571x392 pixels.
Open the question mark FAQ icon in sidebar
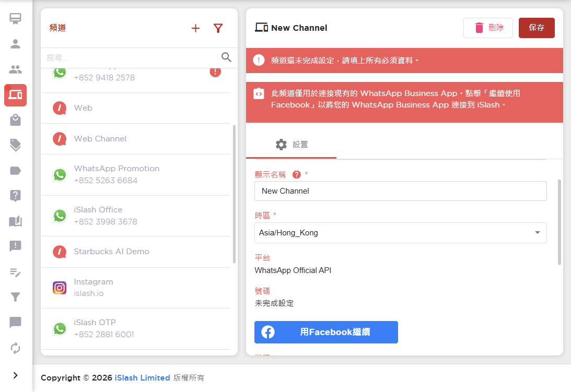click(15, 196)
